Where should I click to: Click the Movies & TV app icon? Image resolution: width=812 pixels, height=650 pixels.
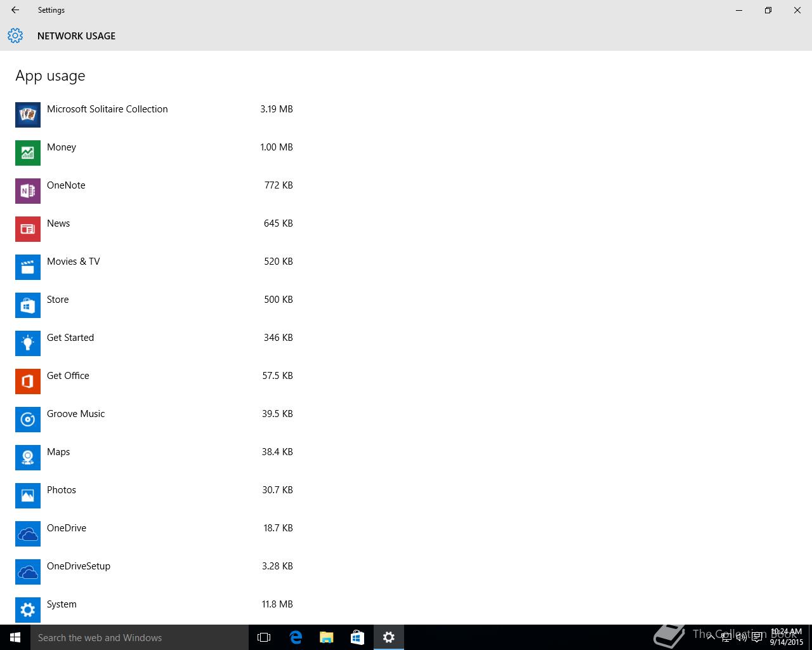click(x=28, y=267)
